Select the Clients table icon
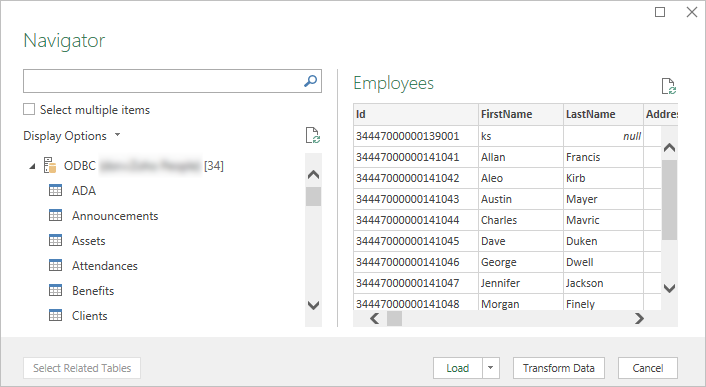Image resolution: width=706 pixels, height=387 pixels. coord(55,315)
